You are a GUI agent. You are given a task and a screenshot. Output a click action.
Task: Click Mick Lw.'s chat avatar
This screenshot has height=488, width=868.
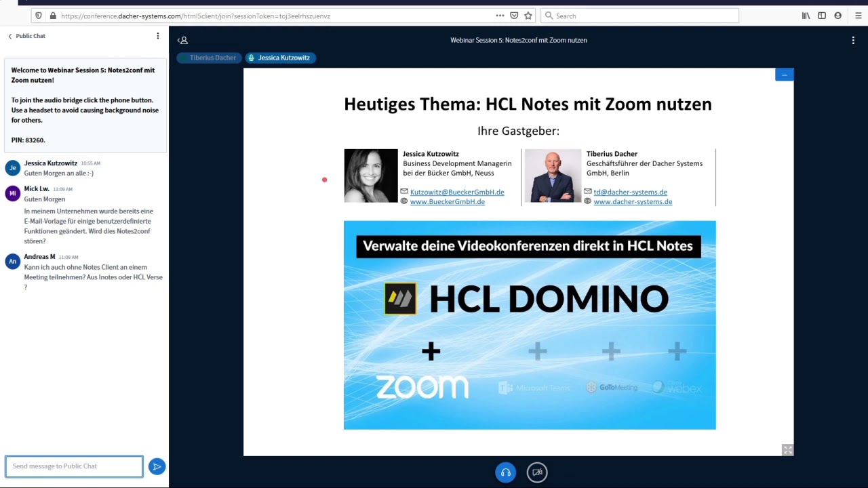coord(13,193)
